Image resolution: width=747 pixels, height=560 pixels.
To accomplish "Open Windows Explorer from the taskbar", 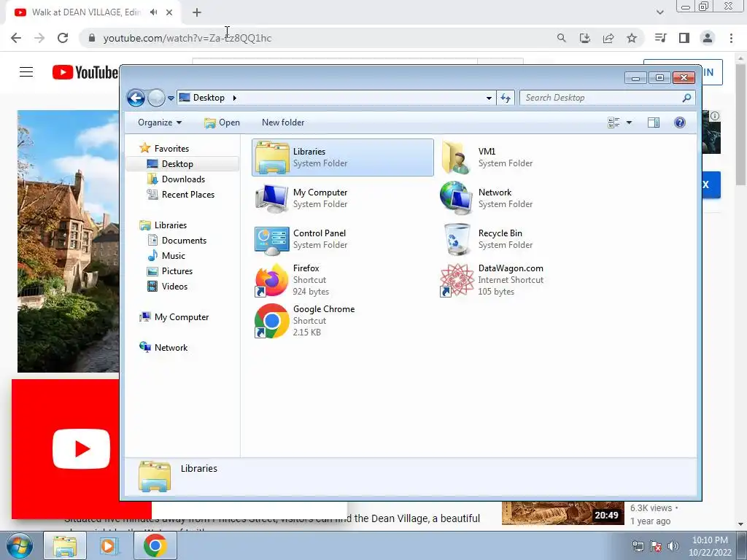I will pos(65,545).
